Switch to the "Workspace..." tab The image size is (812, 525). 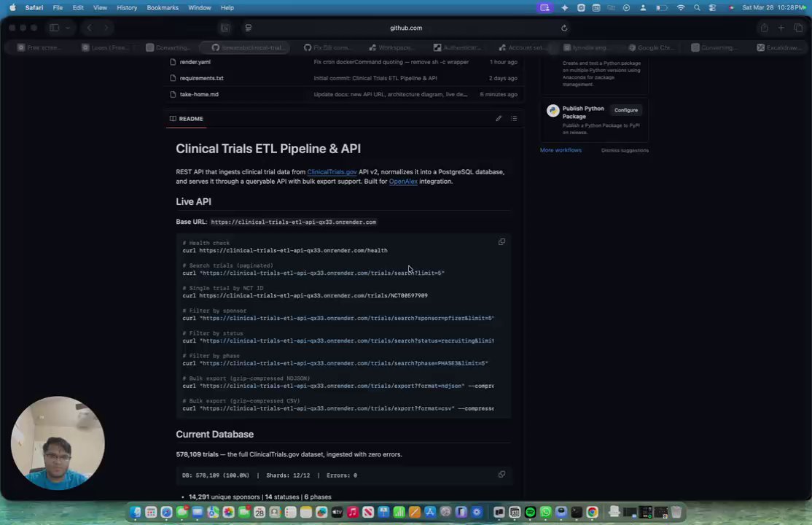click(x=391, y=47)
